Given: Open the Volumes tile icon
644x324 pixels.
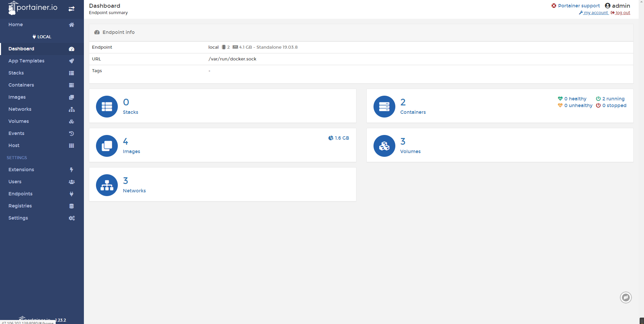Looking at the screenshot, I should [x=384, y=146].
